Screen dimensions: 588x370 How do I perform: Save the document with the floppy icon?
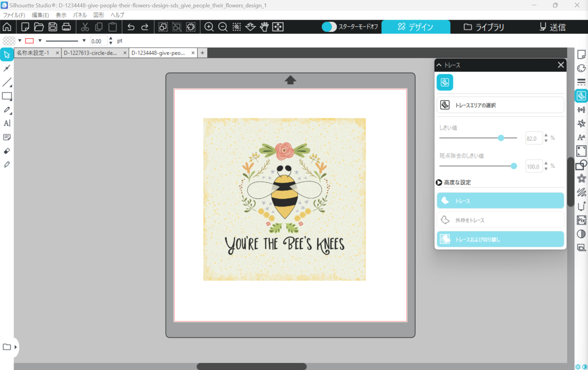(53, 27)
